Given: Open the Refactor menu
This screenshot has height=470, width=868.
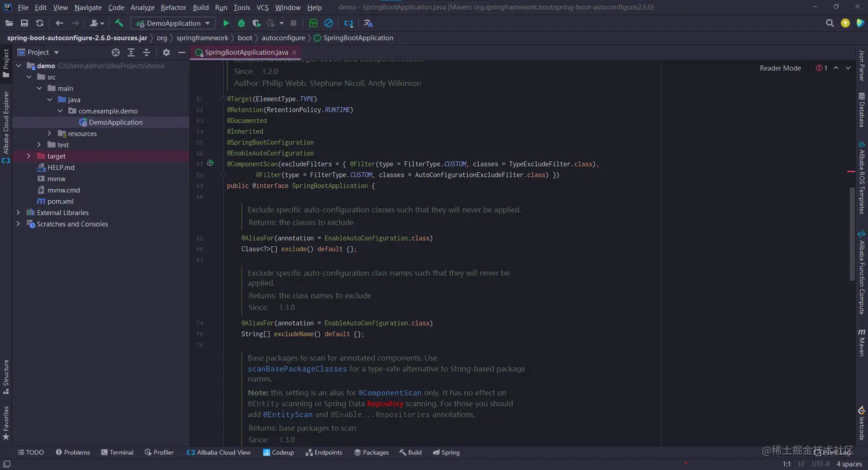Looking at the screenshot, I should coord(173,7).
